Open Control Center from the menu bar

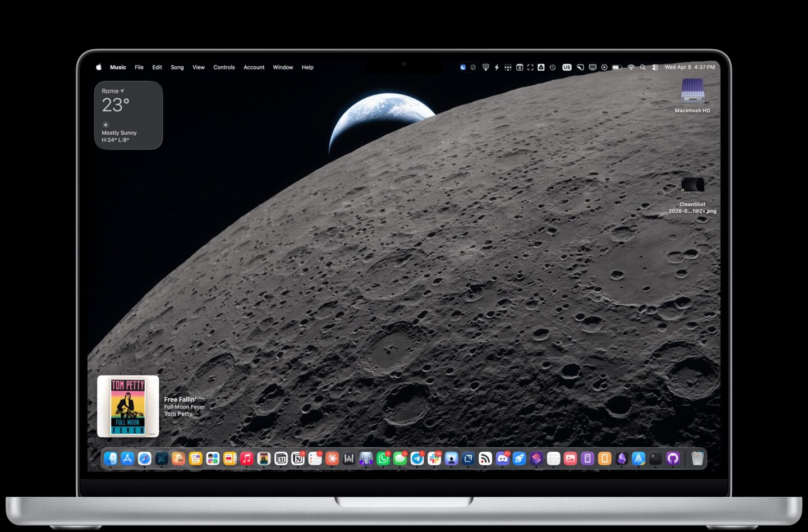655,67
